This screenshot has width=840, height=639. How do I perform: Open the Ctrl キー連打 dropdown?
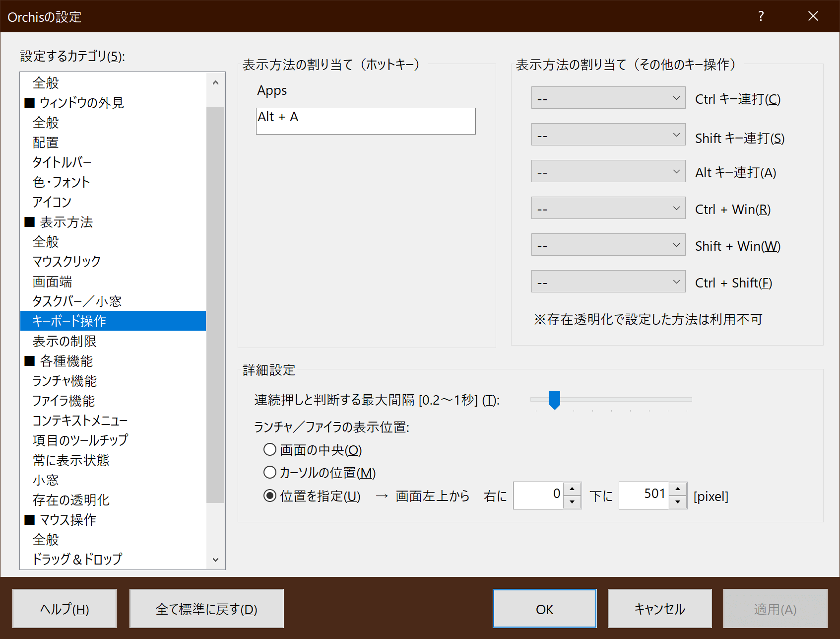(x=608, y=98)
